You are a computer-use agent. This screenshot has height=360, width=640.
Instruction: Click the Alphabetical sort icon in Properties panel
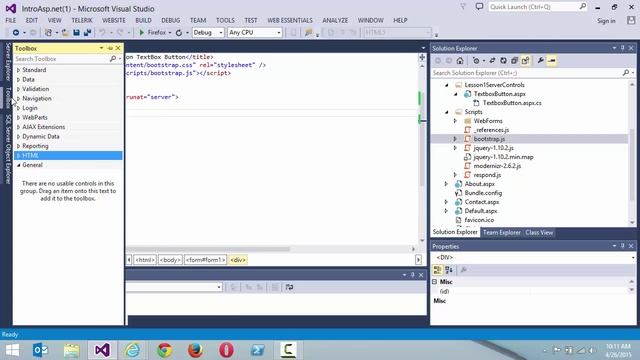[449, 270]
